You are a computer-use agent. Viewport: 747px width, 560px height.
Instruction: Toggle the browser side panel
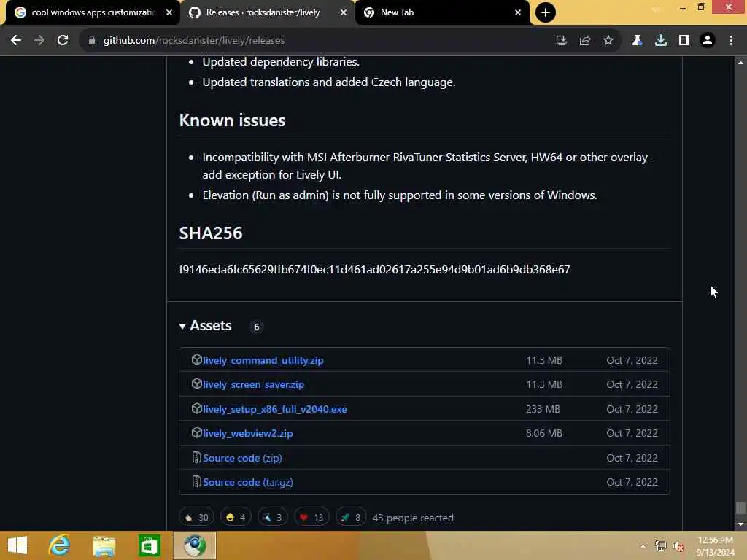pyautogui.click(x=684, y=41)
